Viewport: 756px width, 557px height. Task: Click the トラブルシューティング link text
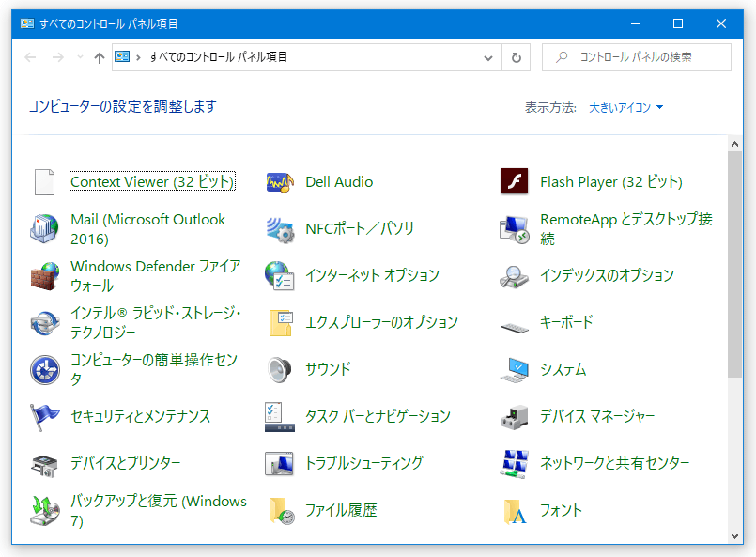(x=364, y=462)
